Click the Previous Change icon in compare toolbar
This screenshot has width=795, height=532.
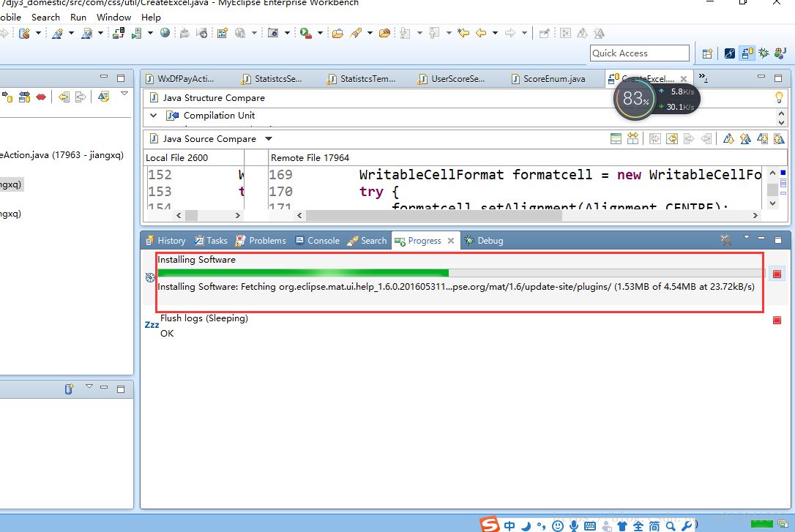click(780, 138)
